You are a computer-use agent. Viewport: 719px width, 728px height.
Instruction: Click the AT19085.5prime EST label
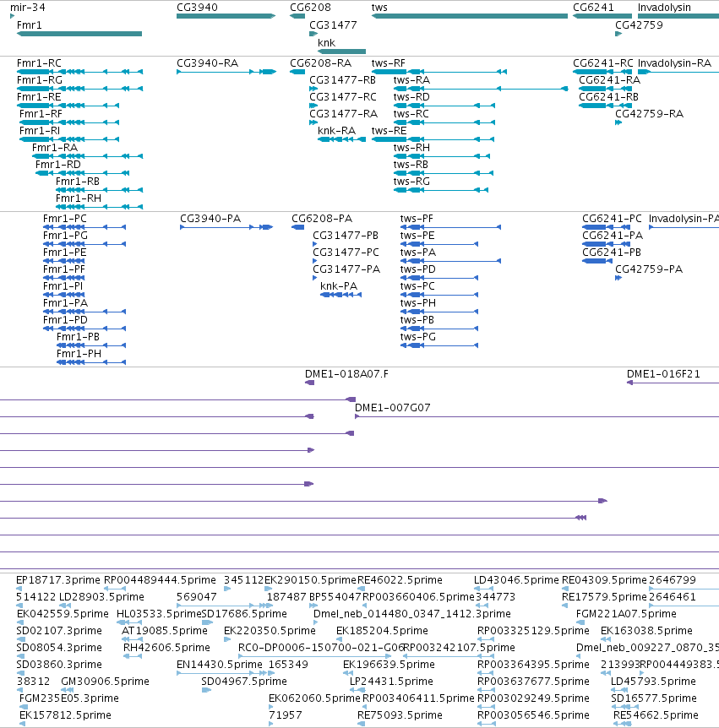[165, 631]
